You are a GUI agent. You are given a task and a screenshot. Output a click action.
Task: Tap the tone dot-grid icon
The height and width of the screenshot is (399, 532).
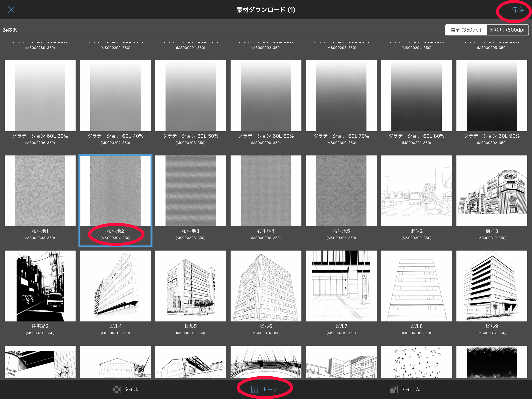tap(255, 389)
